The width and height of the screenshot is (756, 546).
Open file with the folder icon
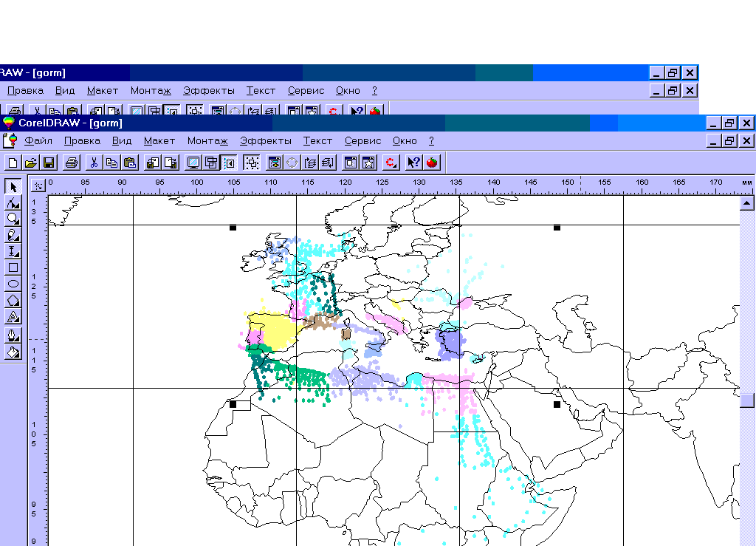point(31,163)
